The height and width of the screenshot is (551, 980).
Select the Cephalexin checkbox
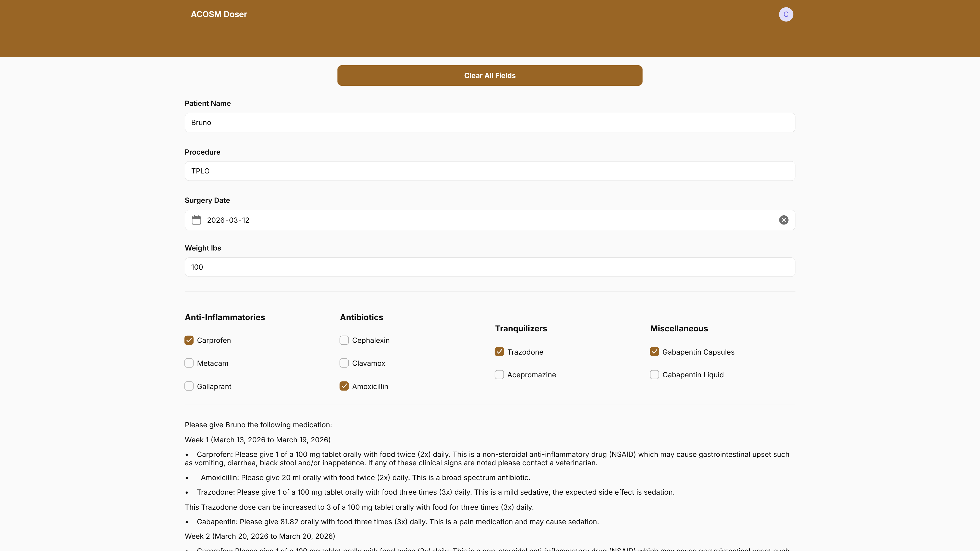click(x=344, y=340)
